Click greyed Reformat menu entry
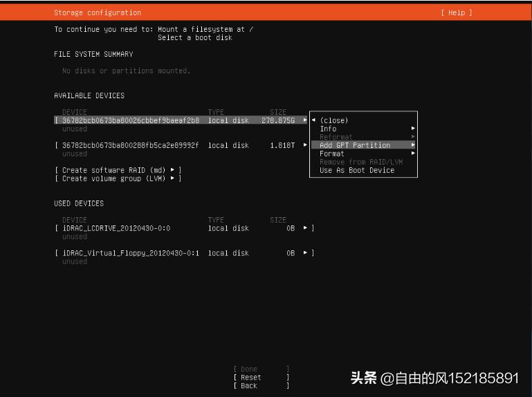532x397 pixels. coord(336,137)
